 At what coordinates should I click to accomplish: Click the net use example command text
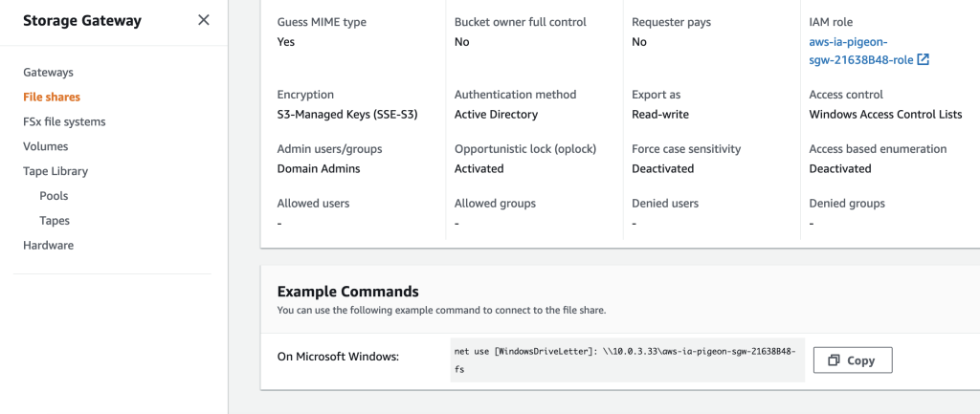pos(625,360)
